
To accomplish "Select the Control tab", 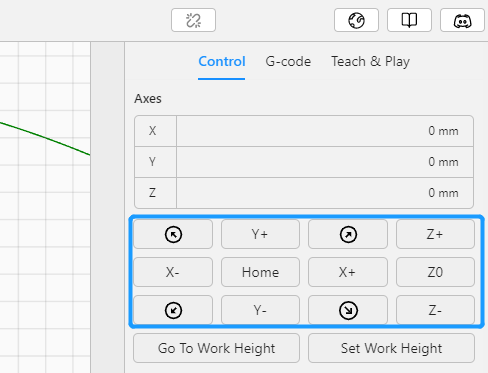I will coord(222,62).
